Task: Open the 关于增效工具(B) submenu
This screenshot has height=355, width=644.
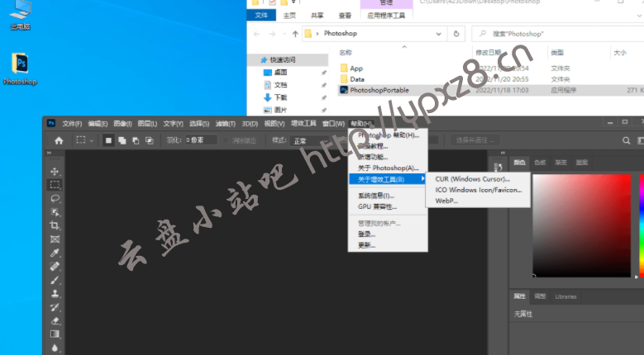Action: (387, 179)
